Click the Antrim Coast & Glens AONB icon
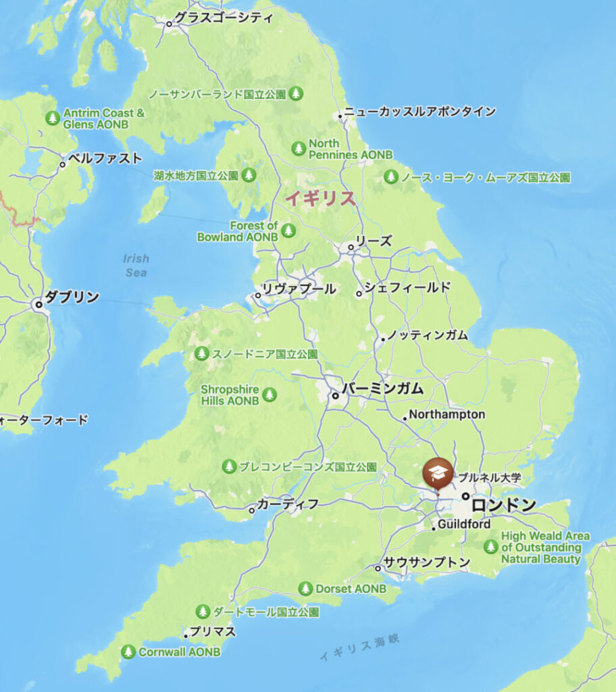616x692 pixels. 53,118
